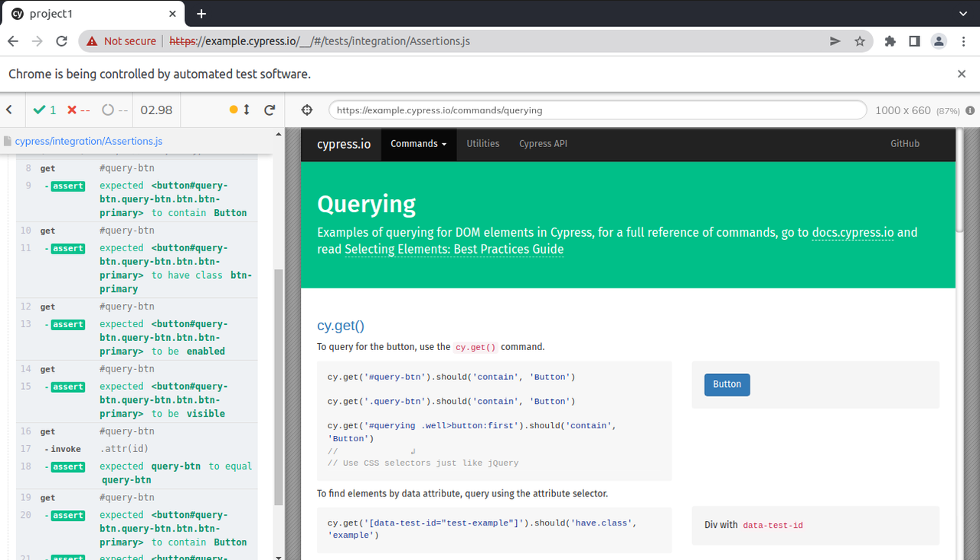
Task: Select command 8 get #query-btn
Action: (136, 169)
